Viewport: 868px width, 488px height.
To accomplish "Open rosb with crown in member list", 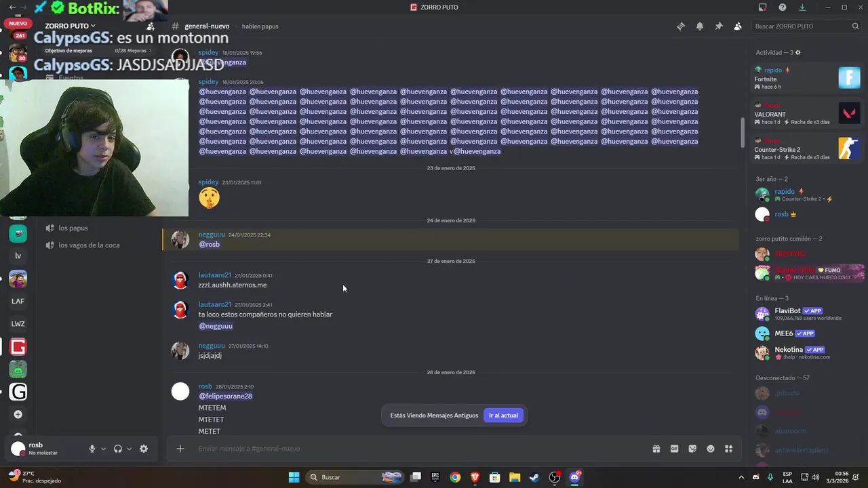I will tap(808, 214).
